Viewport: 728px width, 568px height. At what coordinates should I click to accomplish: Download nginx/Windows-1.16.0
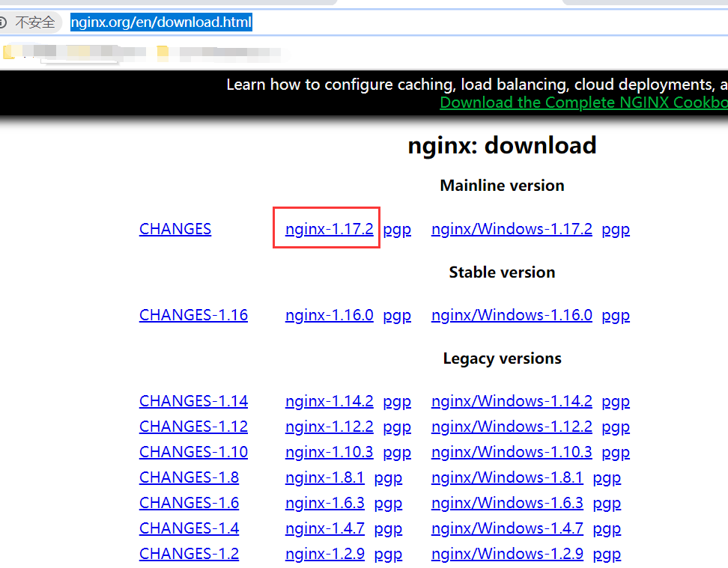[512, 316]
